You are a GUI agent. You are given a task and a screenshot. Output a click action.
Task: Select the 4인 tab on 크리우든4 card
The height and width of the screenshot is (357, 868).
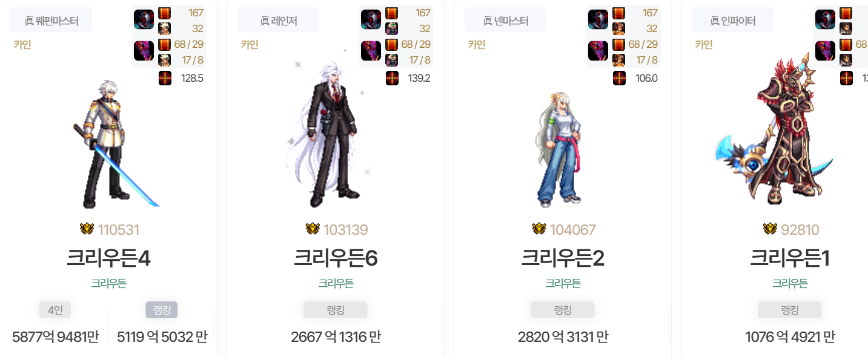tap(55, 310)
